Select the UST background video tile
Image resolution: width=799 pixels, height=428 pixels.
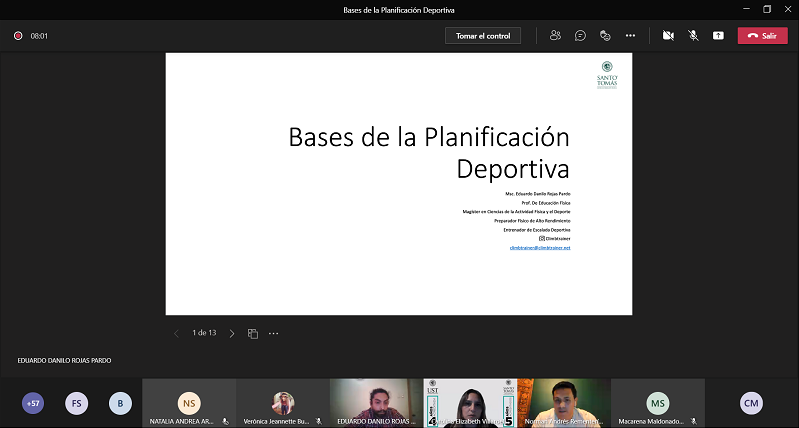tap(470, 403)
